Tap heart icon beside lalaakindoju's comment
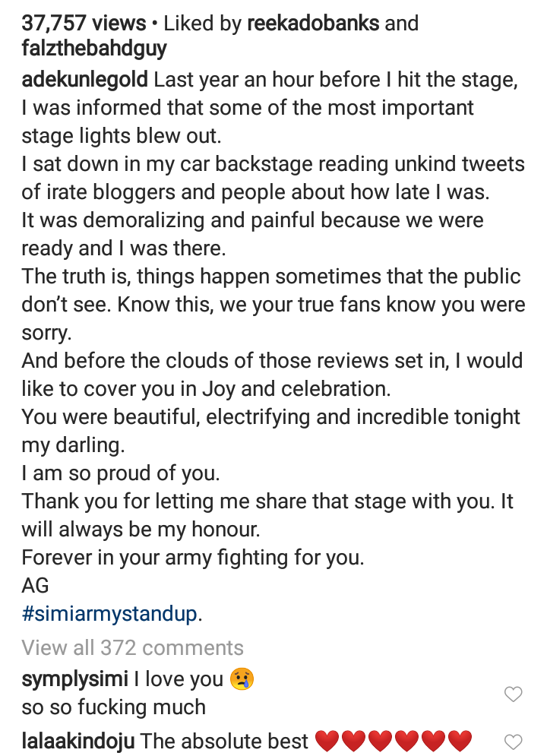The width and height of the screenshot is (547, 756). pyautogui.click(x=514, y=741)
